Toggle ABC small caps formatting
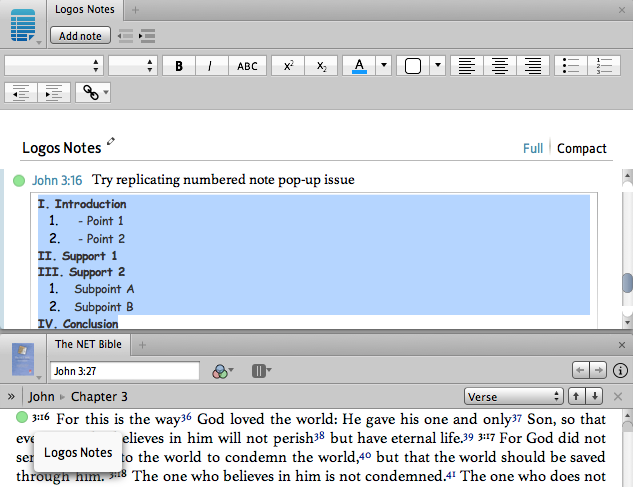Viewport: 633px width, 487px height. click(247, 66)
